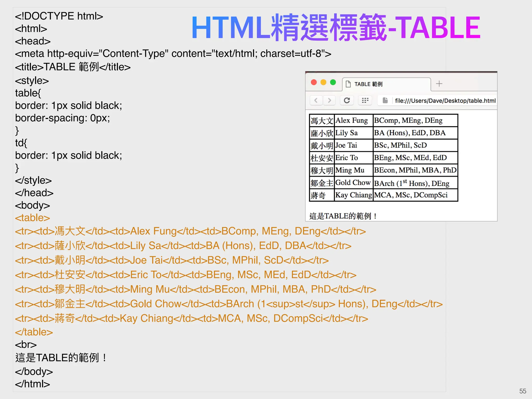
Task: Click table cell 蔣奇
Action: coord(322,195)
